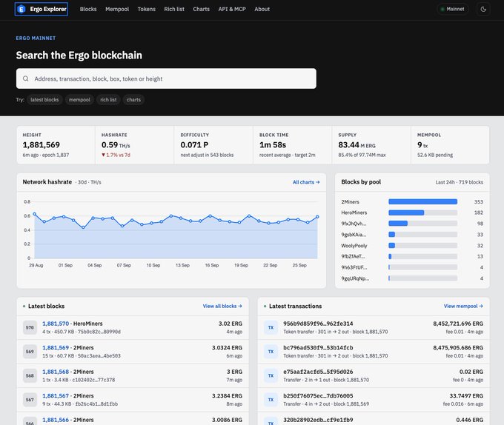Image resolution: width=504 pixels, height=425 pixels.
Task: Open the Charts nav item
Action: click(x=201, y=10)
